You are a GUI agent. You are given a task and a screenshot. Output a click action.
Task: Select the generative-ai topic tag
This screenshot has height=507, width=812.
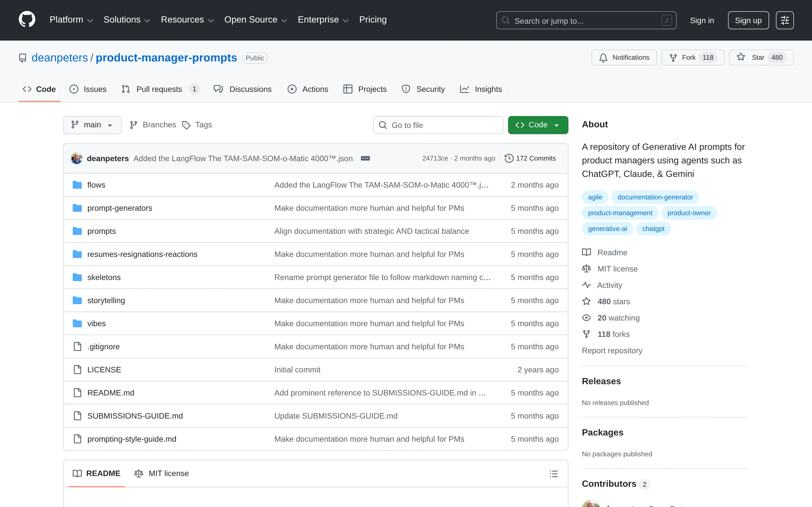(607, 228)
